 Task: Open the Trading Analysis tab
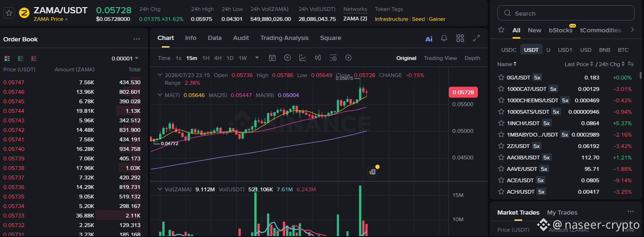click(x=284, y=38)
